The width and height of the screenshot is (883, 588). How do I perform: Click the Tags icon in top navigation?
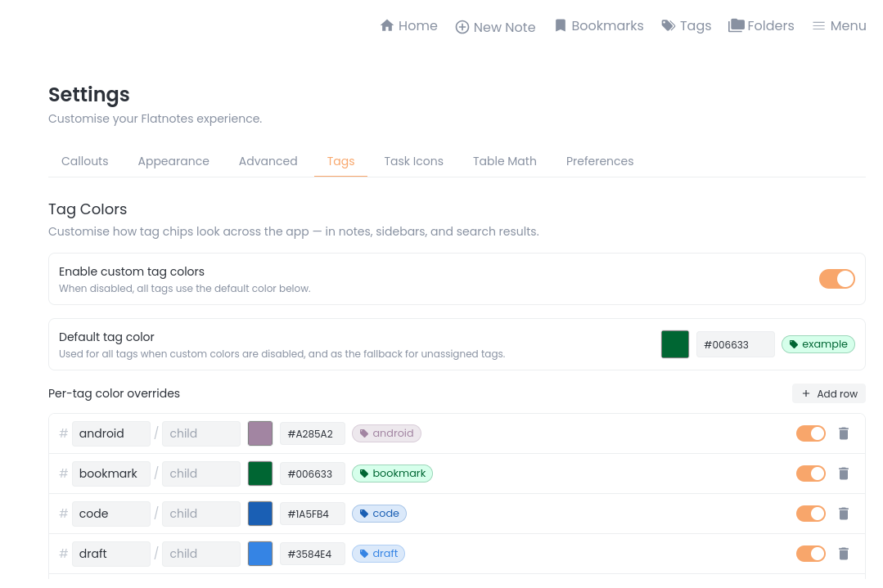(668, 25)
